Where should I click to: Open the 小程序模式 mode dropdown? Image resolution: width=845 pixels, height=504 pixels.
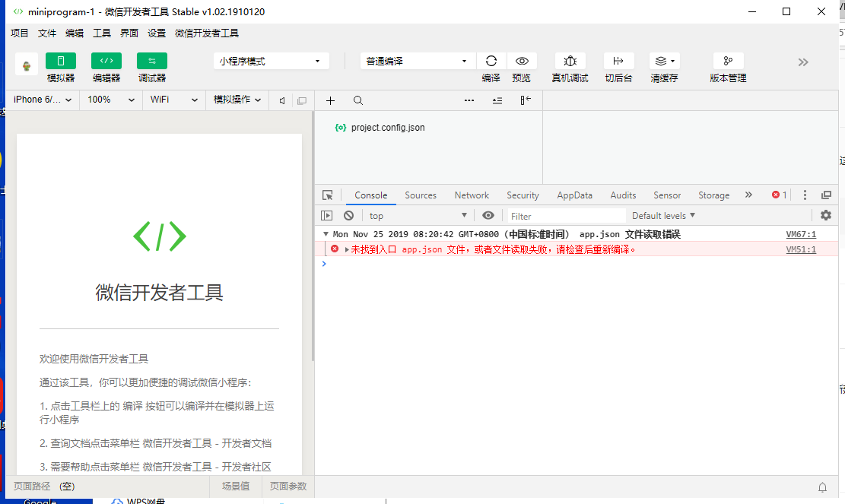271,61
